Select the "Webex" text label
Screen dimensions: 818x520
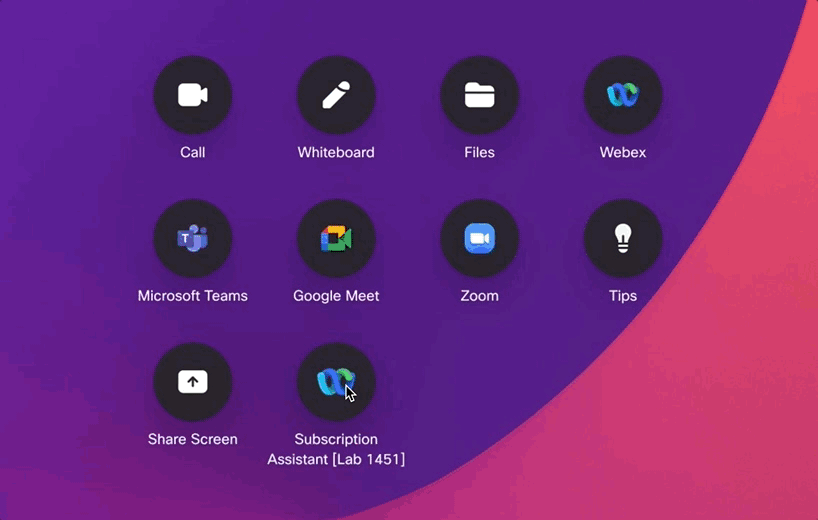(623, 153)
